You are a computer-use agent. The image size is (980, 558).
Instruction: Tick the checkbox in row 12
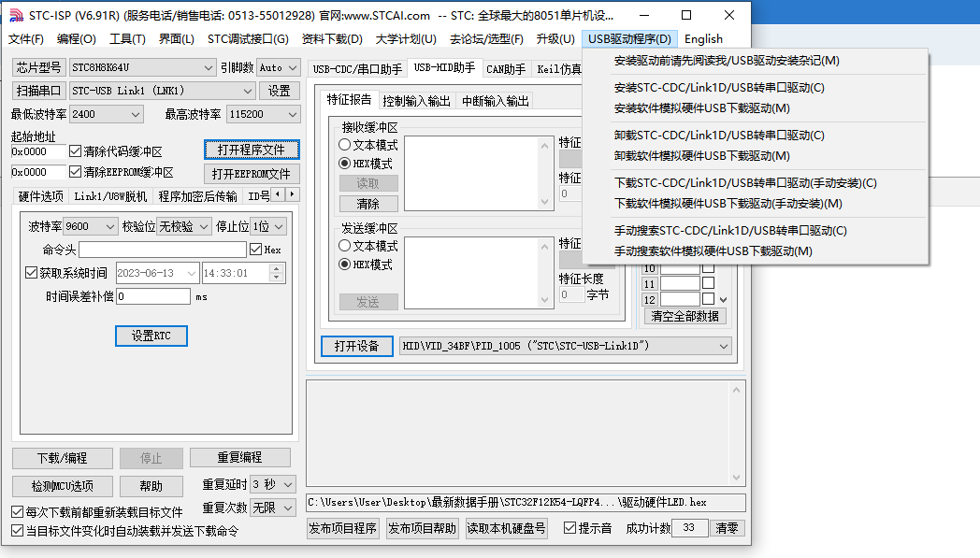[x=708, y=299]
